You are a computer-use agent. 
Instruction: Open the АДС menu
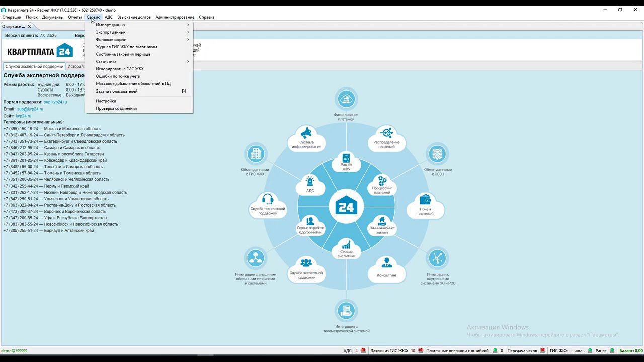coord(109,17)
